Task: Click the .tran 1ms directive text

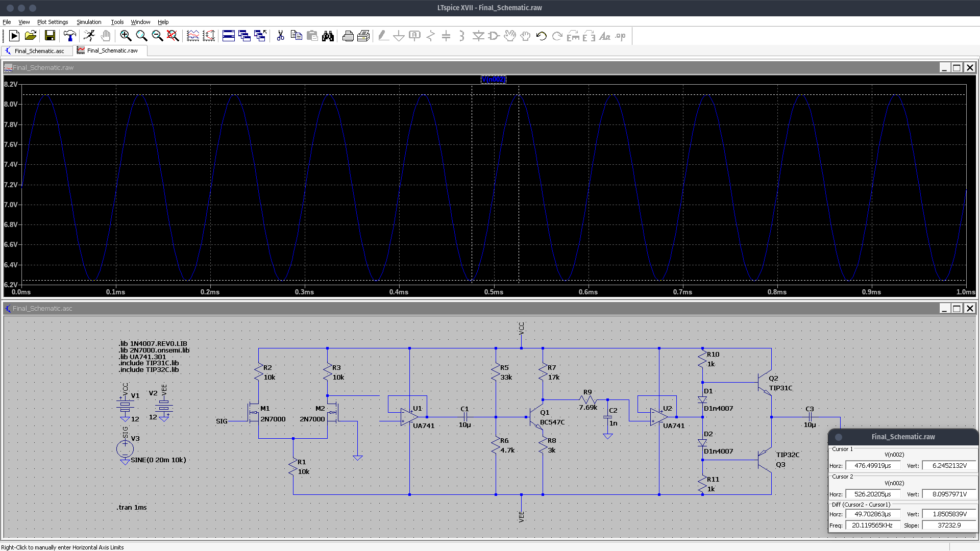Action: click(x=132, y=507)
